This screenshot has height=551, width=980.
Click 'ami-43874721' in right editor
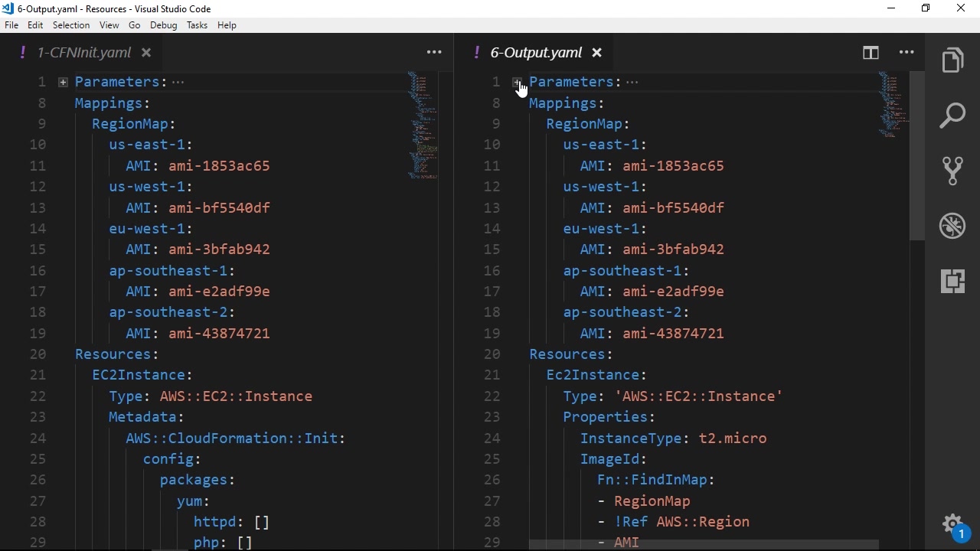click(x=674, y=334)
